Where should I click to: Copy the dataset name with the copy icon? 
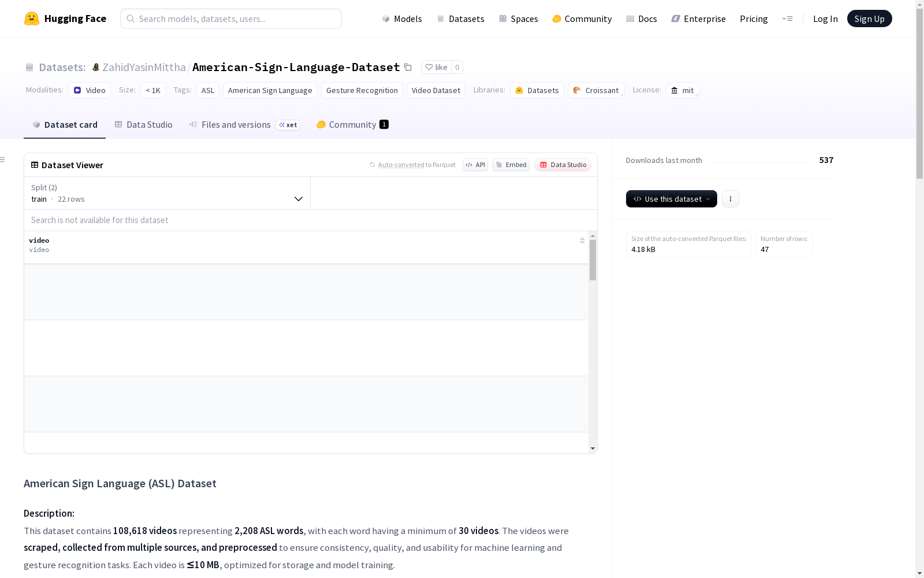pyautogui.click(x=408, y=67)
